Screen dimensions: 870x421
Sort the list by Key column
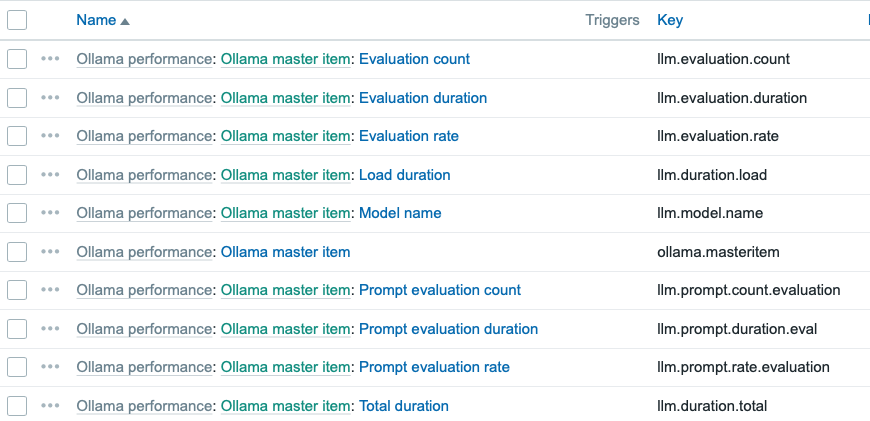click(x=670, y=20)
